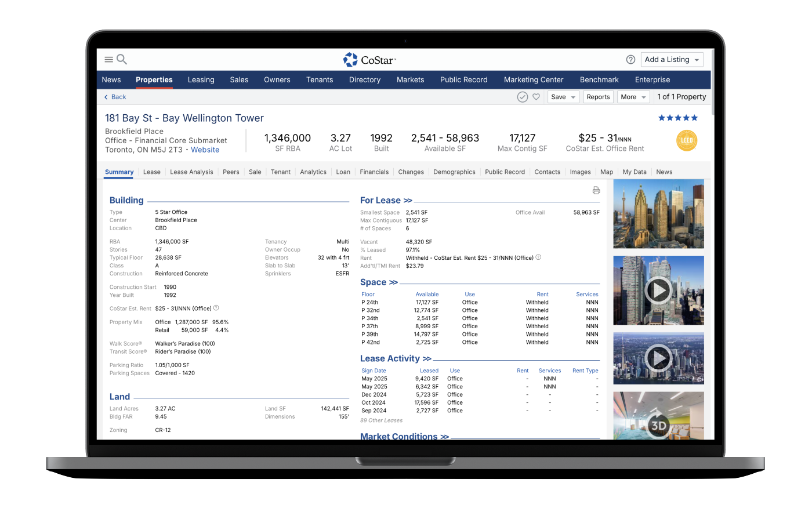Click the Reports button
This screenshot has width=812, height=519.
click(598, 97)
